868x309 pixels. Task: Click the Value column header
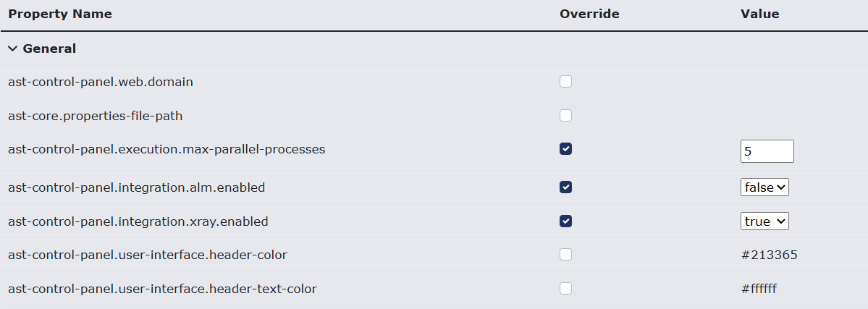759,14
